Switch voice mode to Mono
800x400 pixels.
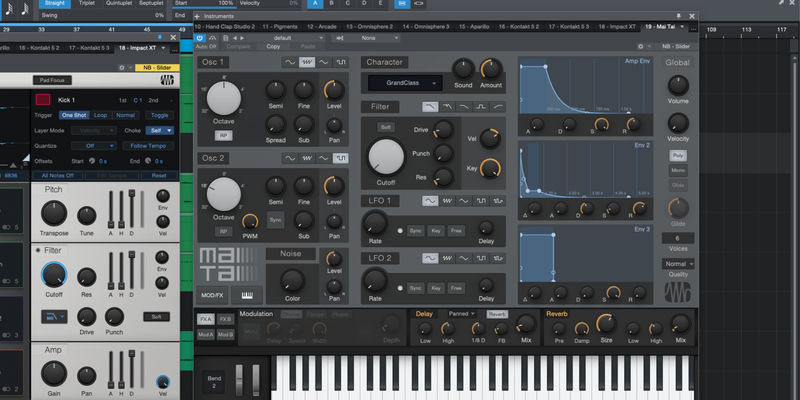point(678,170)
